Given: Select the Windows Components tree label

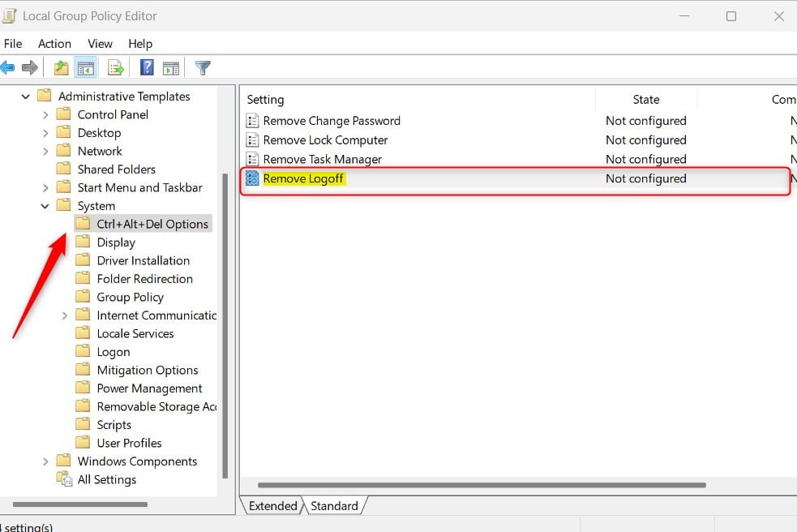Looking at the screenshot, I should tap(137, 461).
